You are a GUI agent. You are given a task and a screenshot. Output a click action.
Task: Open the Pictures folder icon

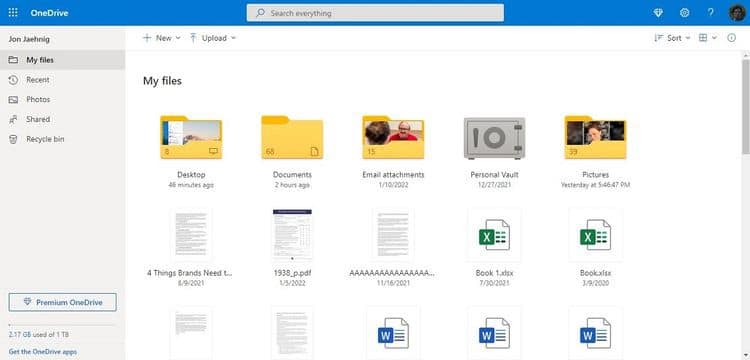595,137
